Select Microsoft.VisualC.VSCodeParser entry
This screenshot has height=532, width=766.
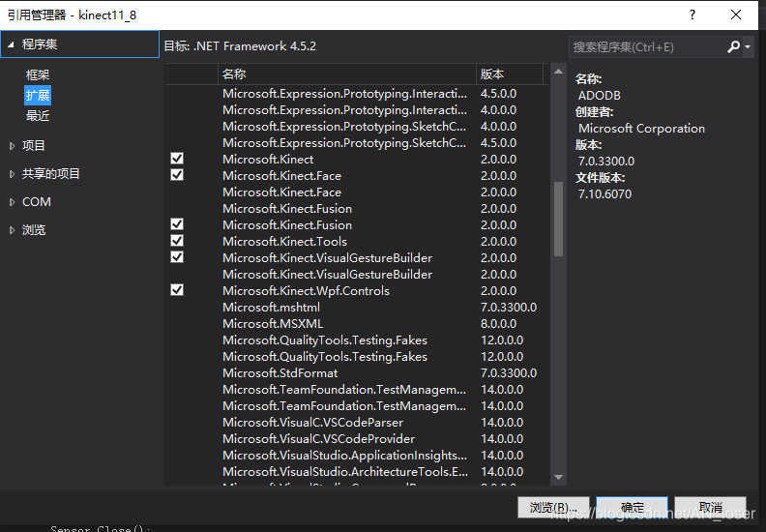click(x=357, y=423)
